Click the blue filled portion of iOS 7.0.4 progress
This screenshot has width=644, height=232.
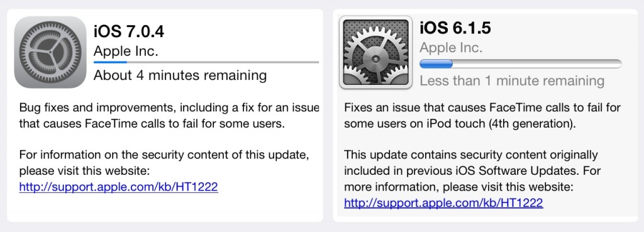110,62
